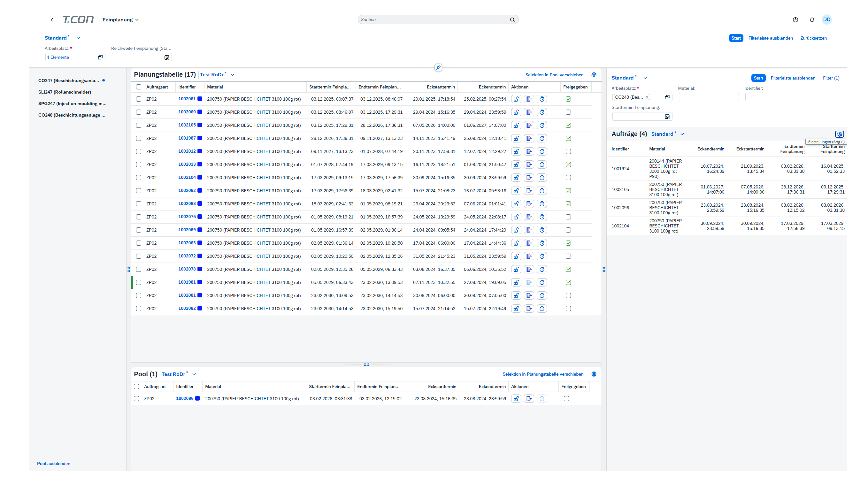868x482 pixels.
Task: Open the help question mark icon
Action: tap(795, 19)
